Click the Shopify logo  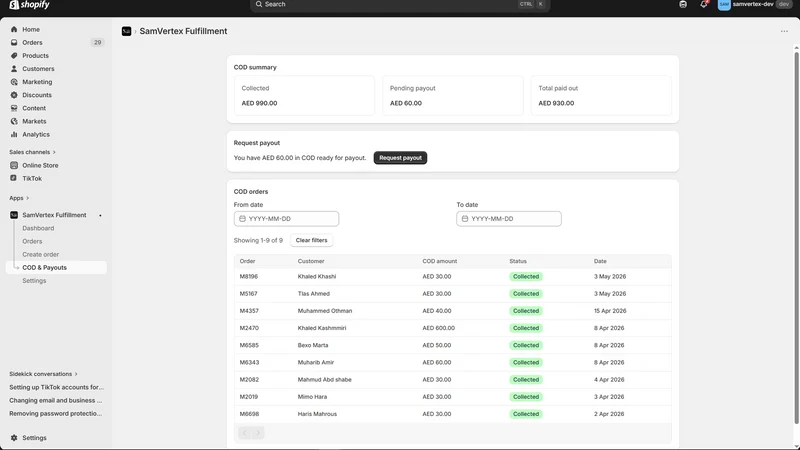(30, 5)
